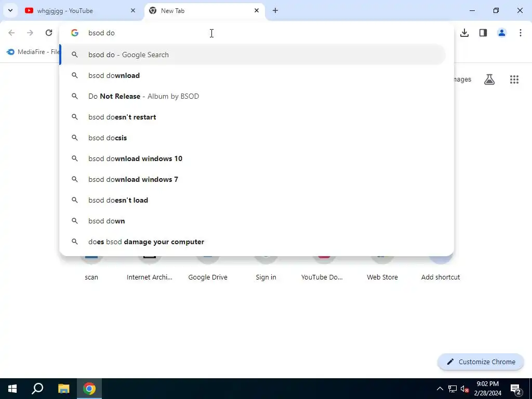Open clock showing 9:02 PM
The height and width of the screenshot is (399, 532).
coord(487,389)
